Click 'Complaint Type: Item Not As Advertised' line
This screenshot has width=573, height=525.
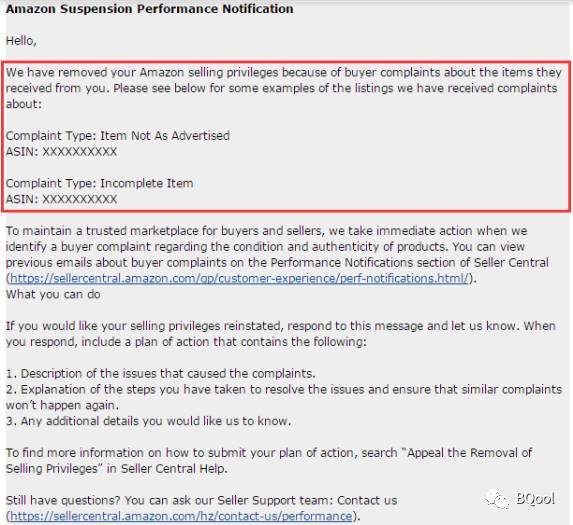118,136
